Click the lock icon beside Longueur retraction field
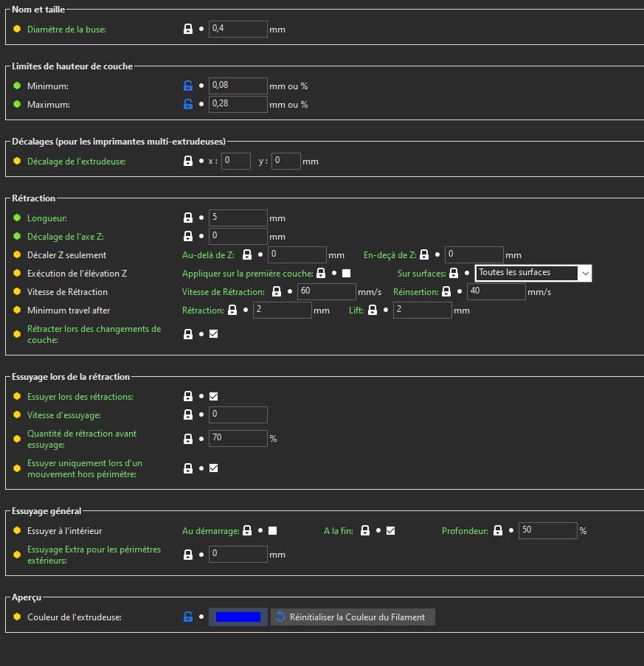Screen dimensions: 644x666 point(188,218)
